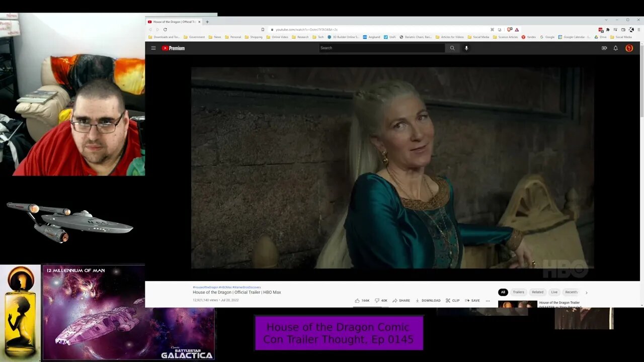Image resolution: width=644 pixels, height=362 pixels.
Task: Click the tab search chevron in the title bar
Action: pyautogui.click(x=606, y=20)
